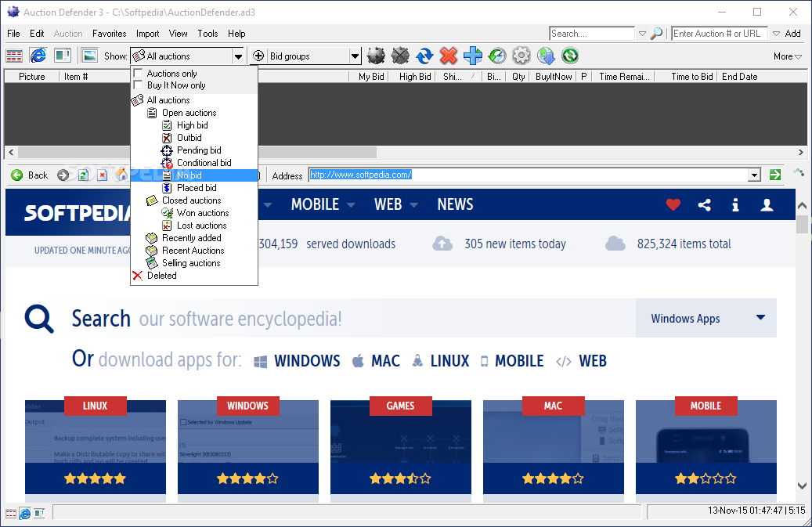Enable the Buy It Now only checkbox
812x527 pixels.
(139, 85)
